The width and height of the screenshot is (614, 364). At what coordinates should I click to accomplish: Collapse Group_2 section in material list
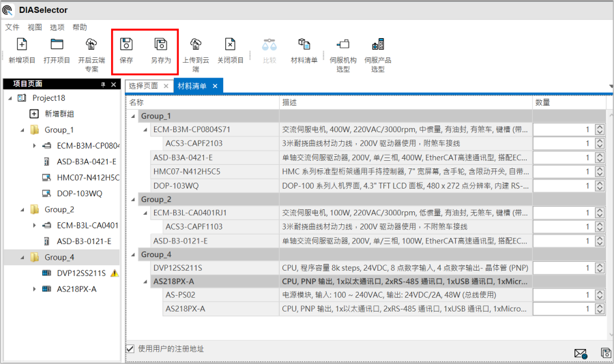(133, 199)
